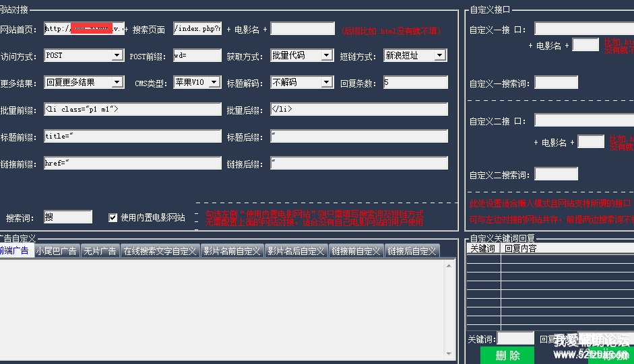The width and height of the screenshot is (634, 364).
Task: Switch to the 影片名前自定义 tab
Action: coord(232,251)
